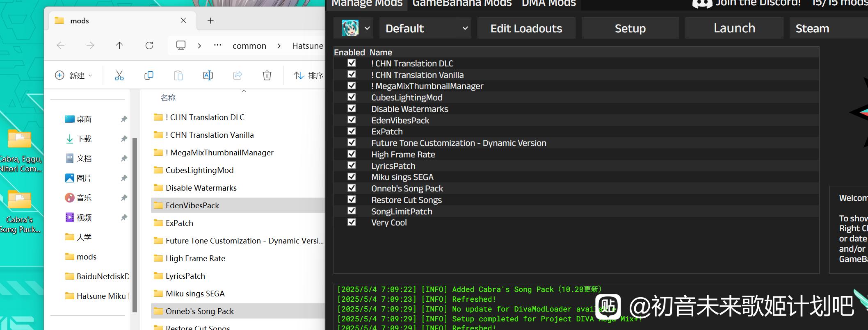Uncheck the CubesLightingMod checkbox

click(352, 97)
